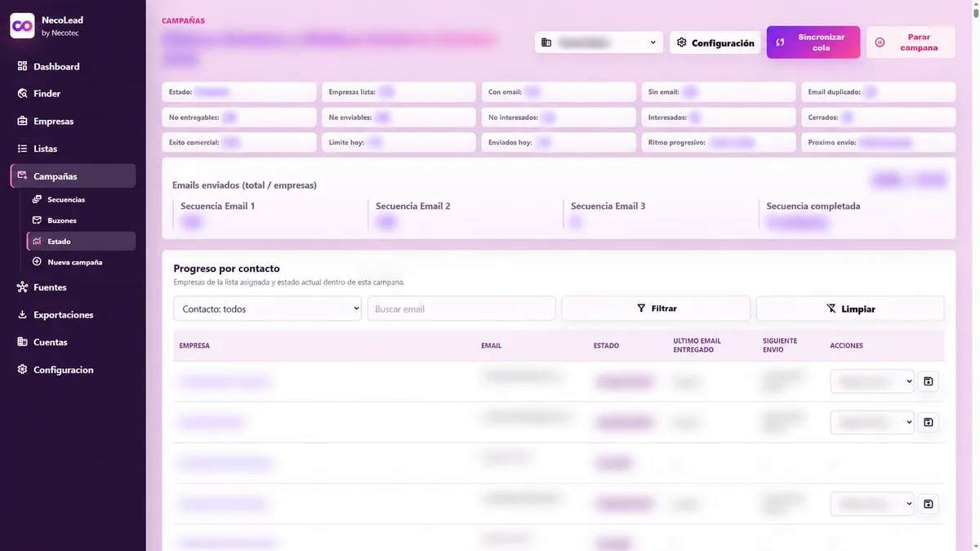Click the Secuencia Email 2 label

point(413,206)
